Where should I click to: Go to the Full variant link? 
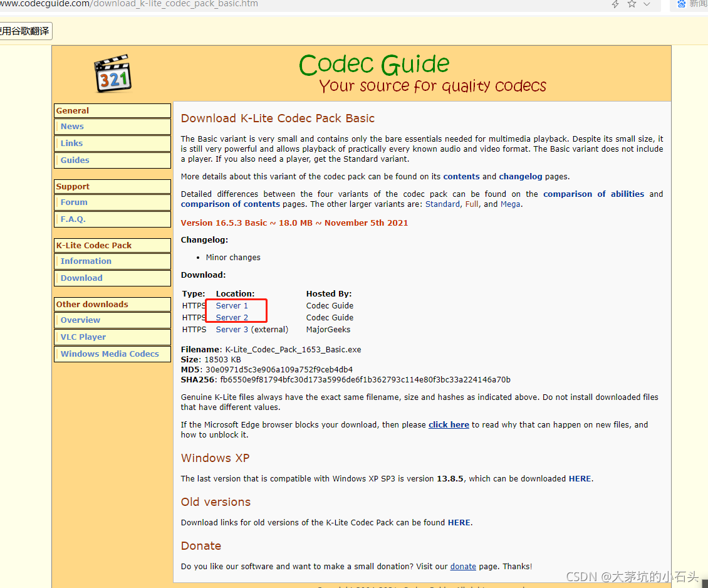coord(472,204)
